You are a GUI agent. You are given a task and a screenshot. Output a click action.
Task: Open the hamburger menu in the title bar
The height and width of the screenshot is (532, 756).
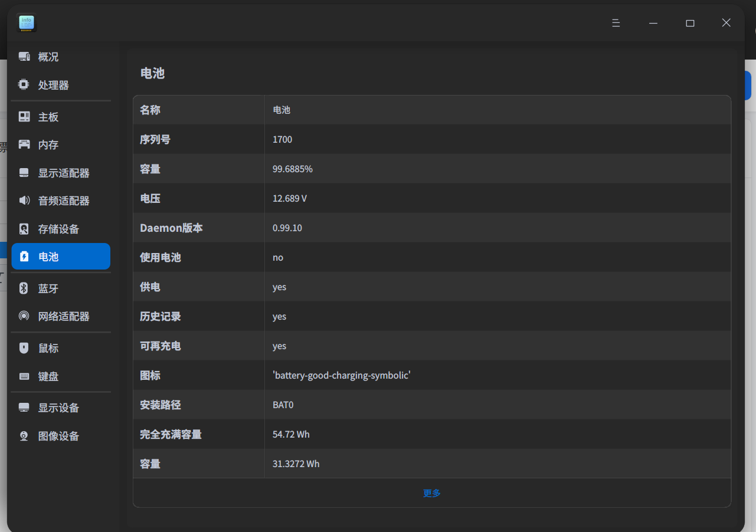[x=616, y=22]
